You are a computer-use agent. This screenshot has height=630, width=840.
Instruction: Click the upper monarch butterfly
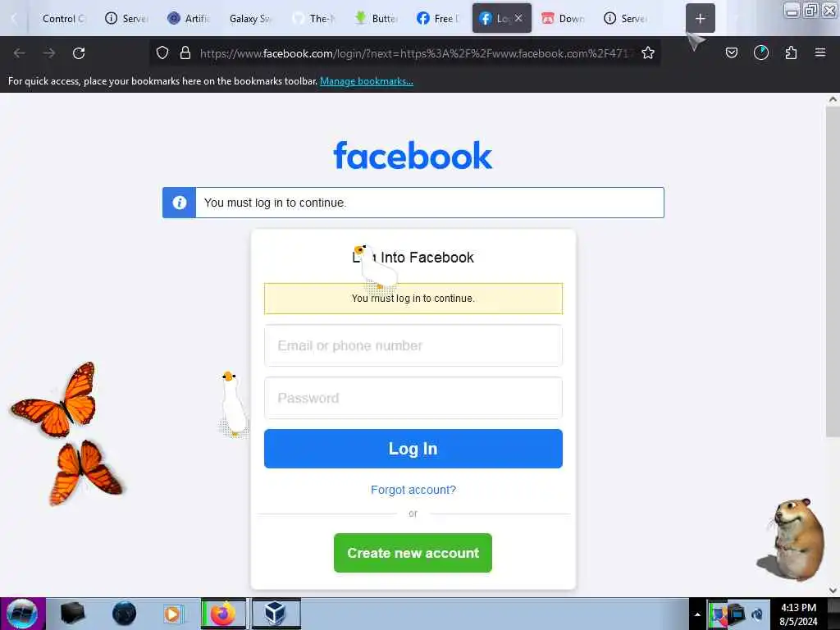click(x=56, y=399)
